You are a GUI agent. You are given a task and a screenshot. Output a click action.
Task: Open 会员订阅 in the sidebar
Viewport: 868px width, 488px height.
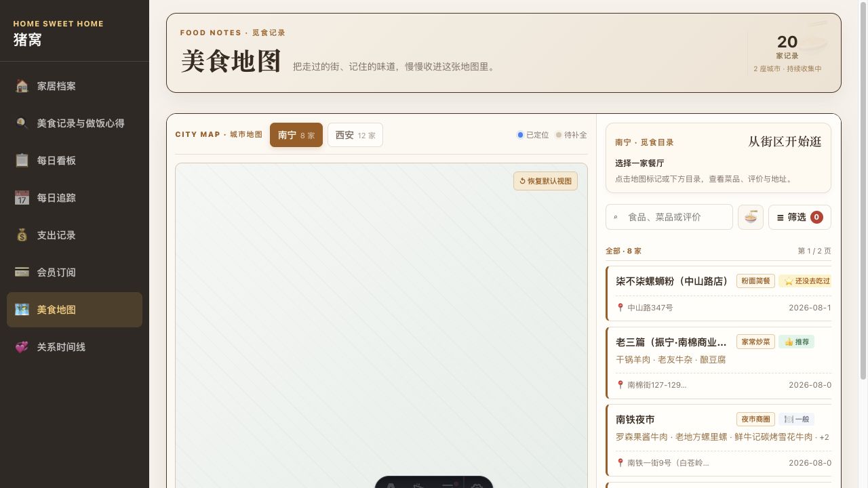[75, 272]
